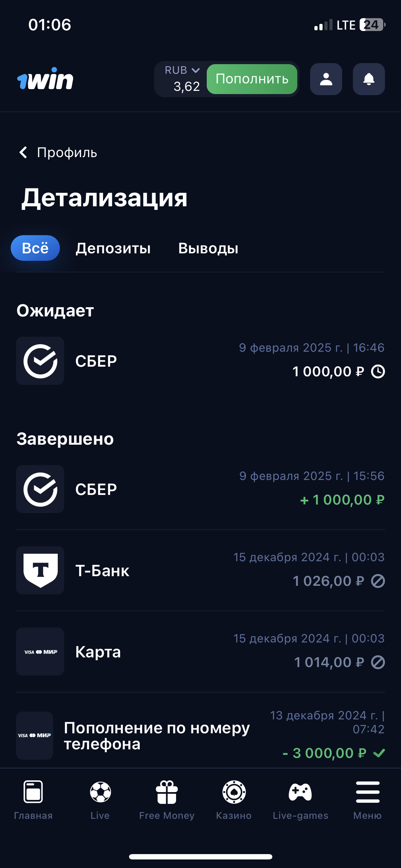Open the Т-Банк 1 026,00 ₽ transaction
The width and height of the screenshot is (401, 868).
coord(200,570)
